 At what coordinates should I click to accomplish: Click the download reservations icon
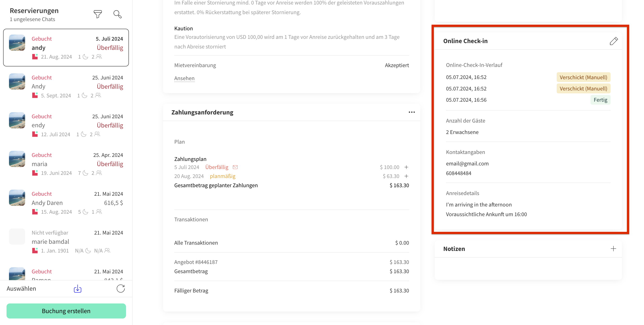point(77,289)
